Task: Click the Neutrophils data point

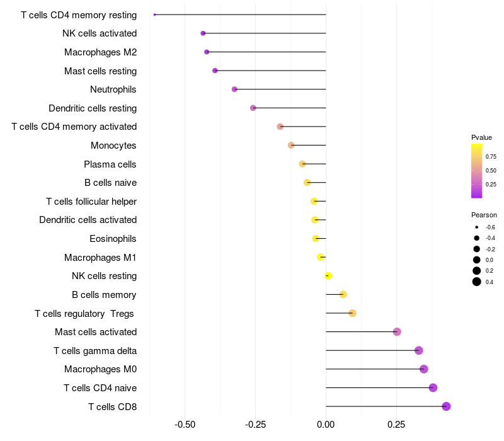Action: [234, 89]
